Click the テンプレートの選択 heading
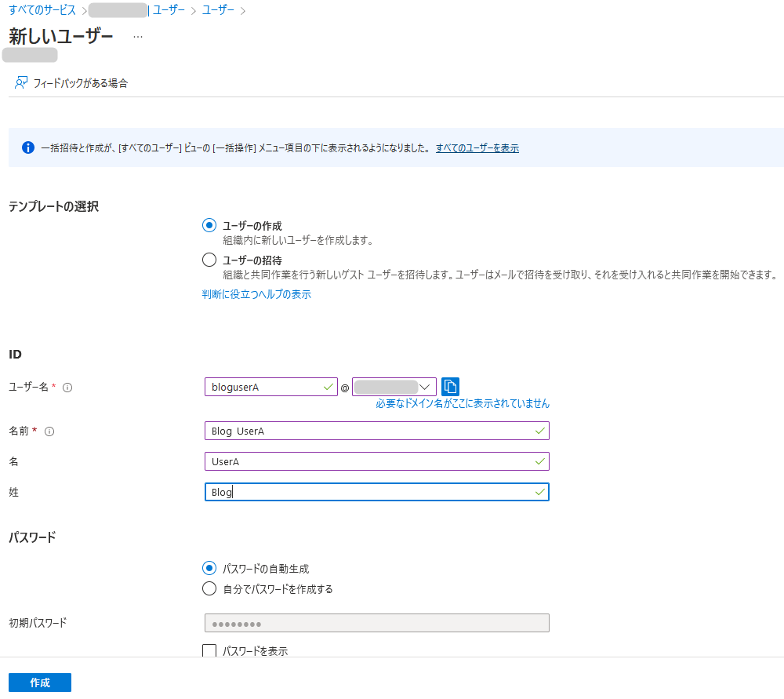Image resolution: width=784 pixels, height=699 pixels. pos(53,206)
